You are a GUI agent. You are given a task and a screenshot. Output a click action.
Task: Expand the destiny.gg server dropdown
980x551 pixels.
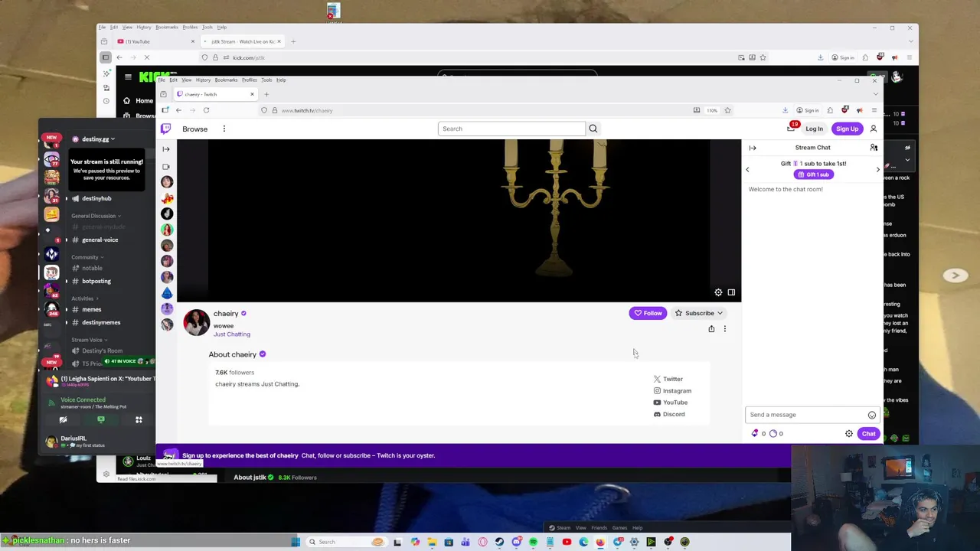113,139
